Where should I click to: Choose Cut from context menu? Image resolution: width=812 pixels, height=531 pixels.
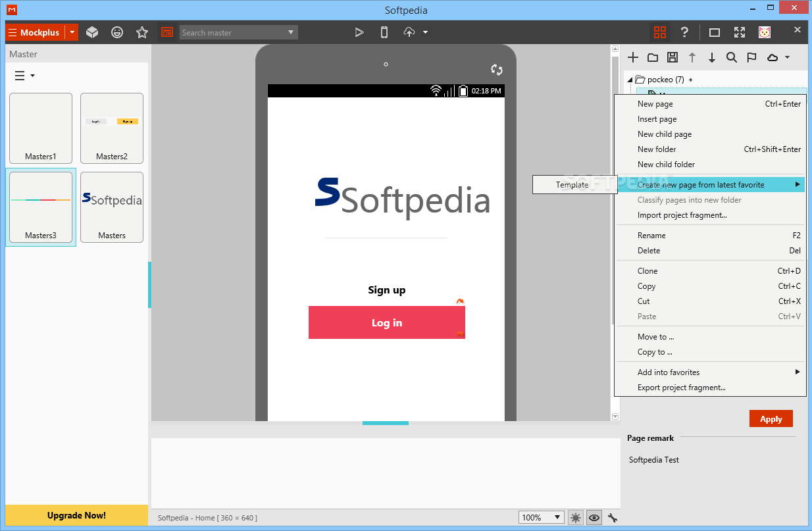pyautogui.click(x=710, y=301)
